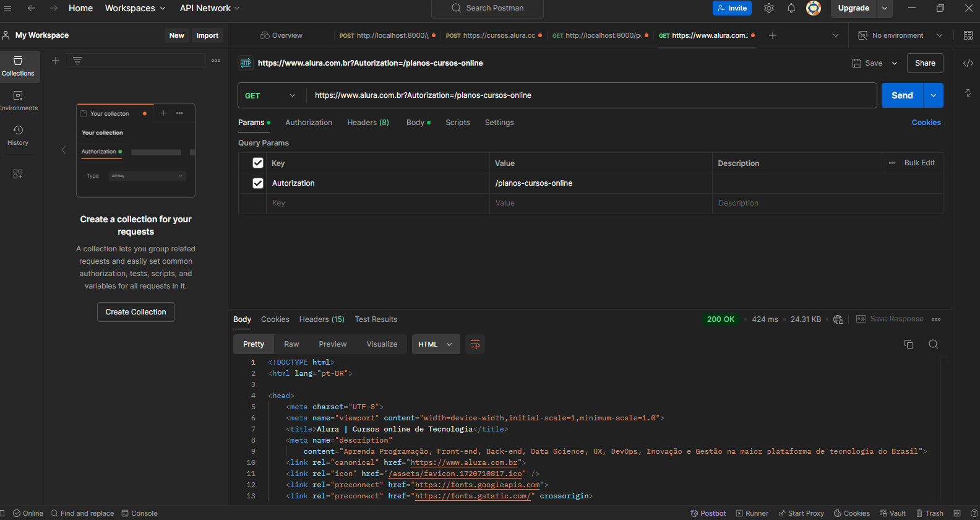This screenshot has width=980, height=520.
Task: Click Bulk Edit for params
Action: click(x=919, y=163)
